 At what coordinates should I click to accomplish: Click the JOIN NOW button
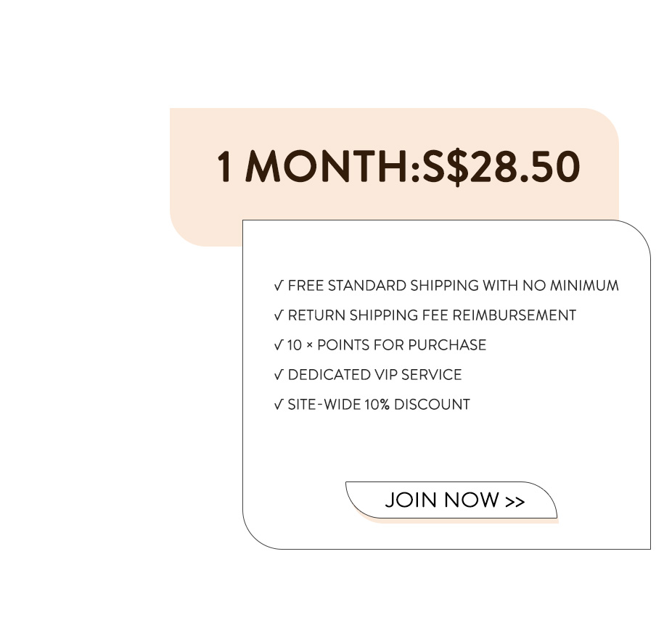451,500
